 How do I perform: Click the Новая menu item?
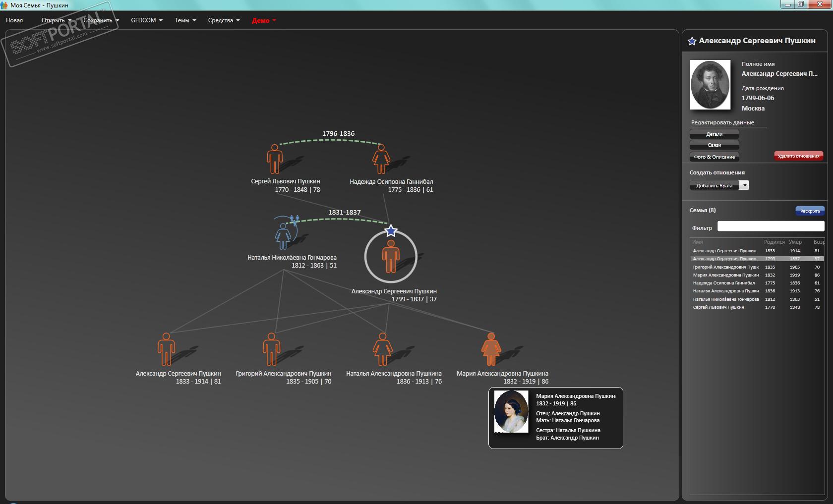tap(14, 20)
